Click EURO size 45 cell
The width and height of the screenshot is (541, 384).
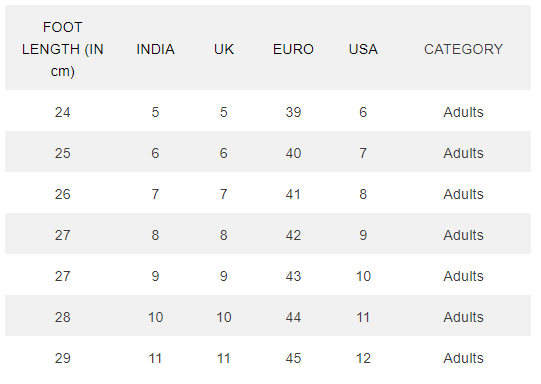click(293, 358)
